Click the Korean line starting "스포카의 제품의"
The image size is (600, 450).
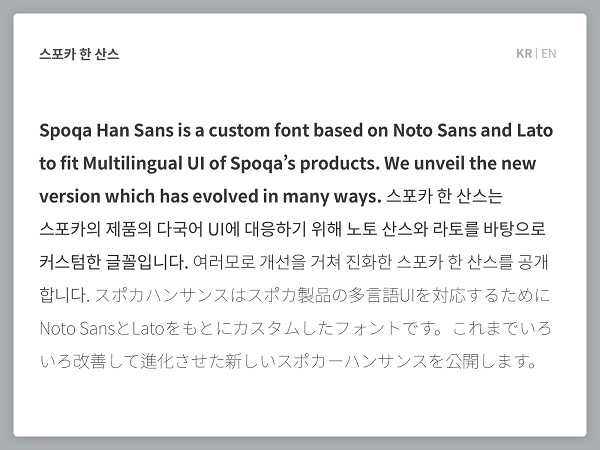tap(292, 229)
